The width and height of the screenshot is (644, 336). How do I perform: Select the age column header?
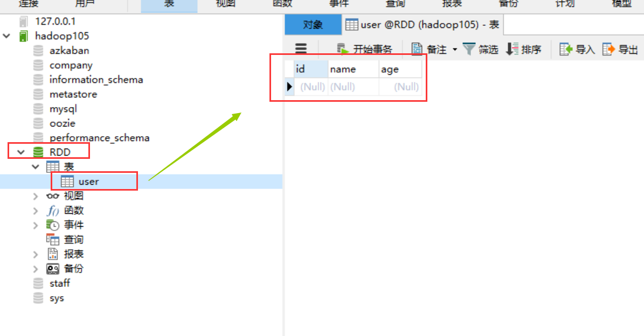click(400, 69)
